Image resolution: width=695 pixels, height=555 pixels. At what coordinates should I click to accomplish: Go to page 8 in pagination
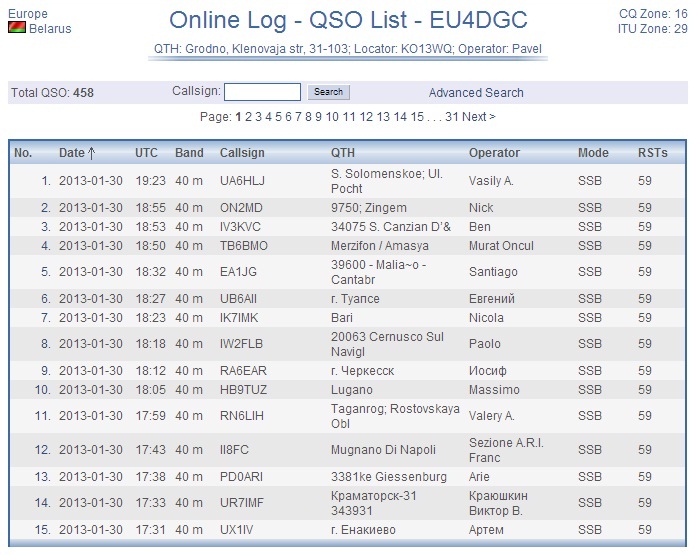click(x=308, y=117)
